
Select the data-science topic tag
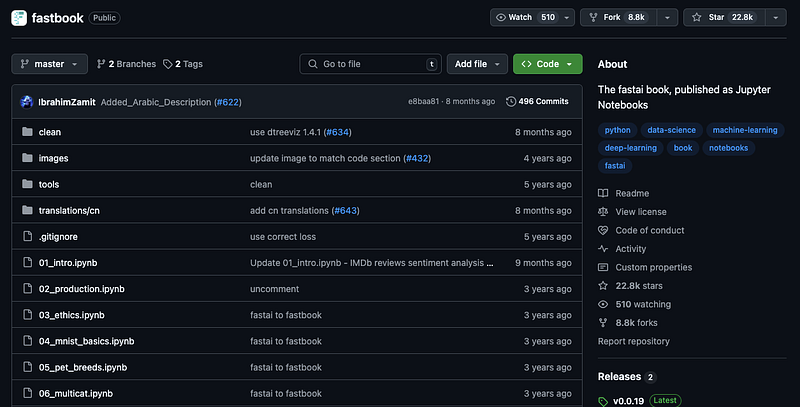point(671,130)
